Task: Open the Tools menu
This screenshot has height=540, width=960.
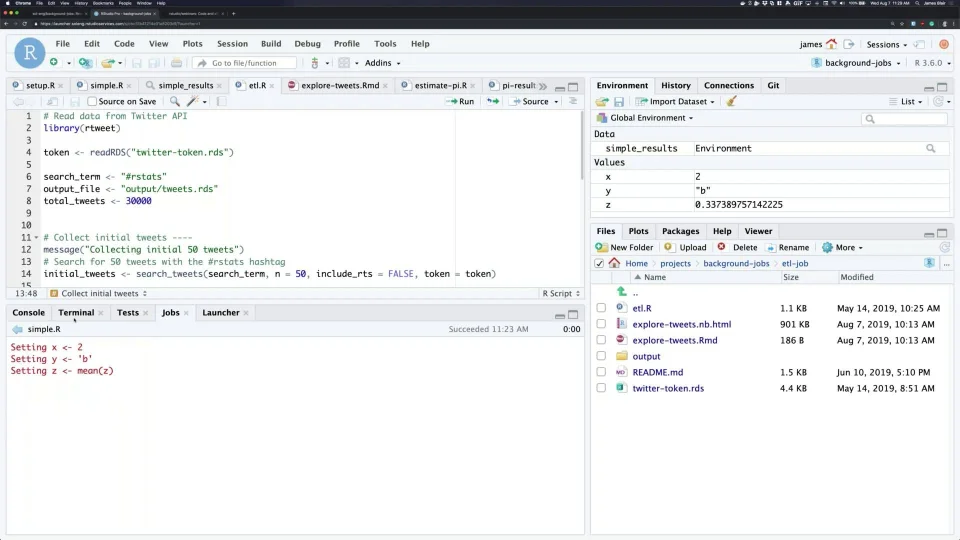Action: tap(385, 43)
